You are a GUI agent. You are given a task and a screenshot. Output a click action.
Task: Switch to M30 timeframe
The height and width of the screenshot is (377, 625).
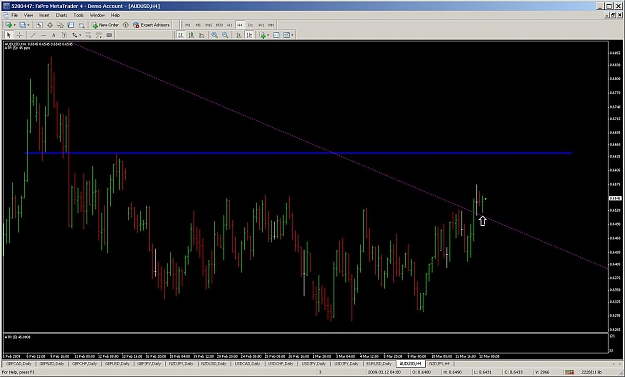pyautogui.click(x=219, y=25)
